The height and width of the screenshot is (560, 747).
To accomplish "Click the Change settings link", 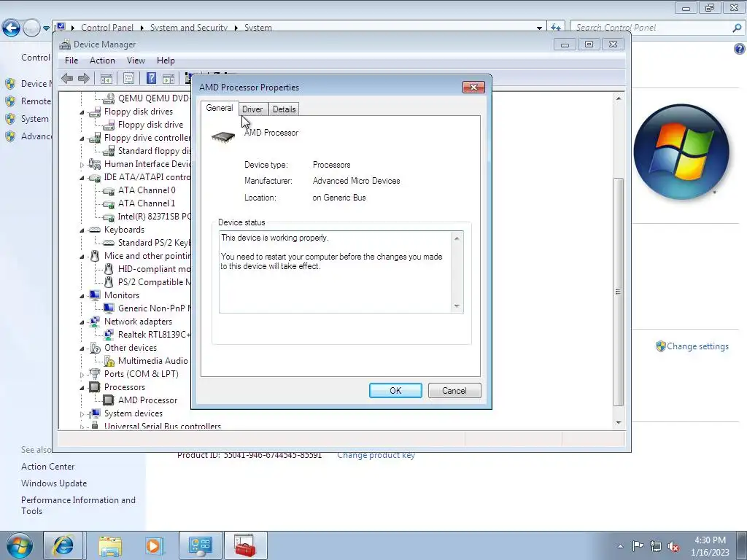I will 697,346.
